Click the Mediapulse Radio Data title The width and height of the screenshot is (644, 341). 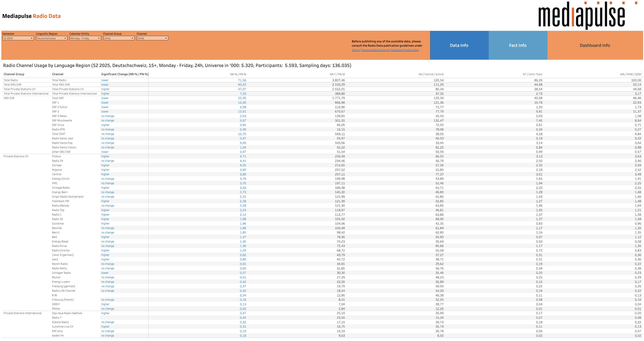[32, 16]
